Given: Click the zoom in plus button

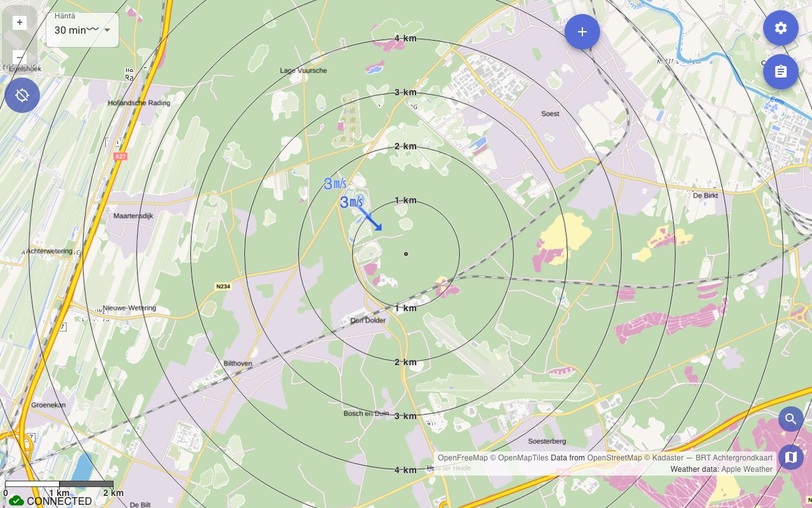Looking at the screenshot, I should tap(19, 23).
